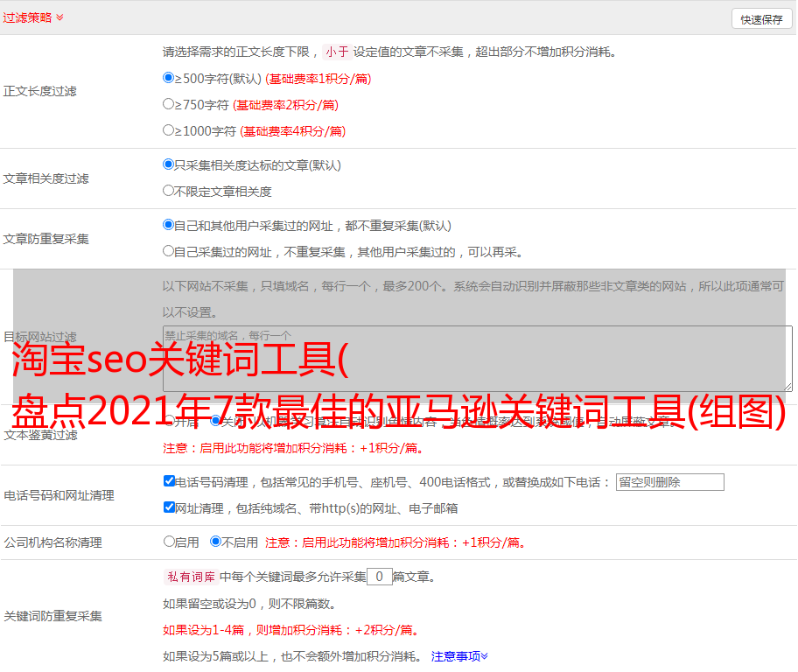The height and width of the screenshot is (672, 798).
Task: Click 如果留空或设为0，则不限篇数 text
Action: point(249,605)
